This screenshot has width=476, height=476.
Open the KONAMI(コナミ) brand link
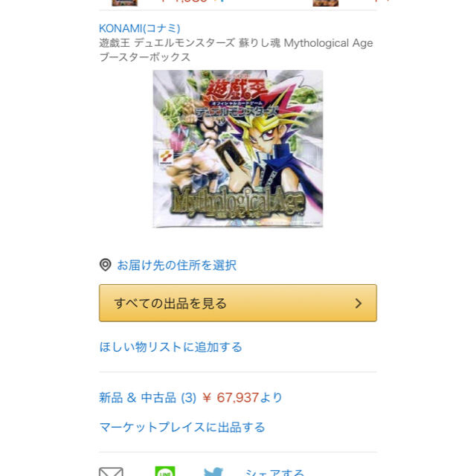(x=139, y=28)
